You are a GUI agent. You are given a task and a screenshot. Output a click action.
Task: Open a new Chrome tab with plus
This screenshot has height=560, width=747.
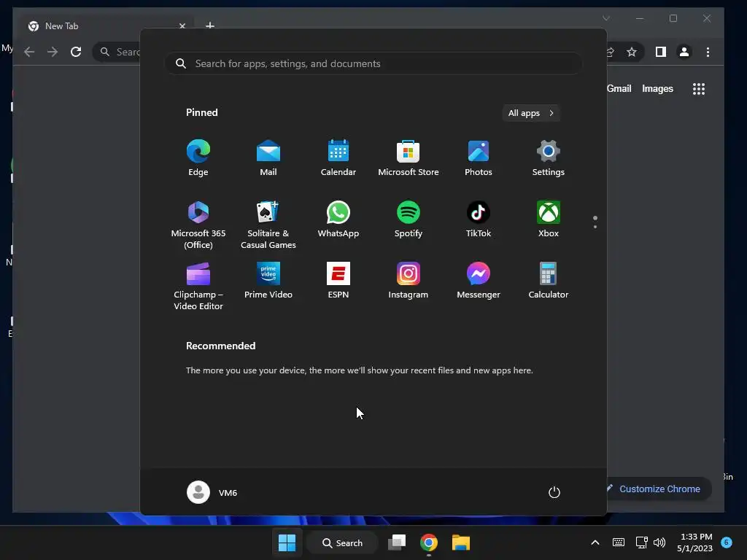point(210,26)
